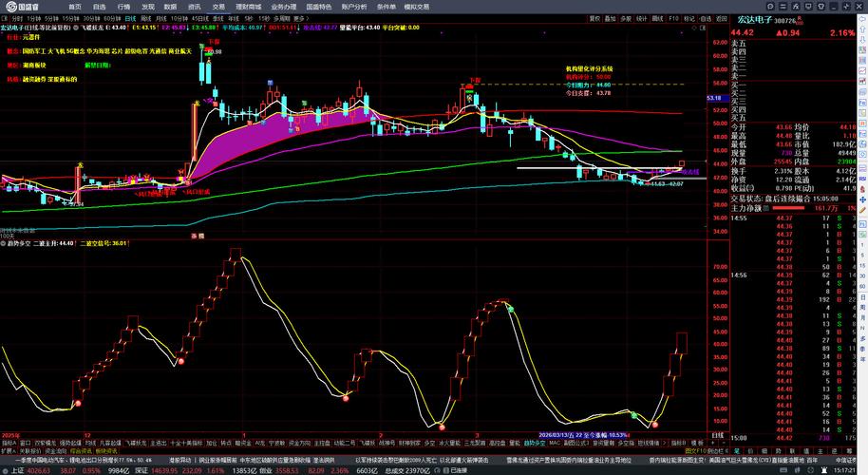Viewport: 868px width, 475px height.
Task: Select the 十全十美指标 indicator tab
Action: pos(186,443)
